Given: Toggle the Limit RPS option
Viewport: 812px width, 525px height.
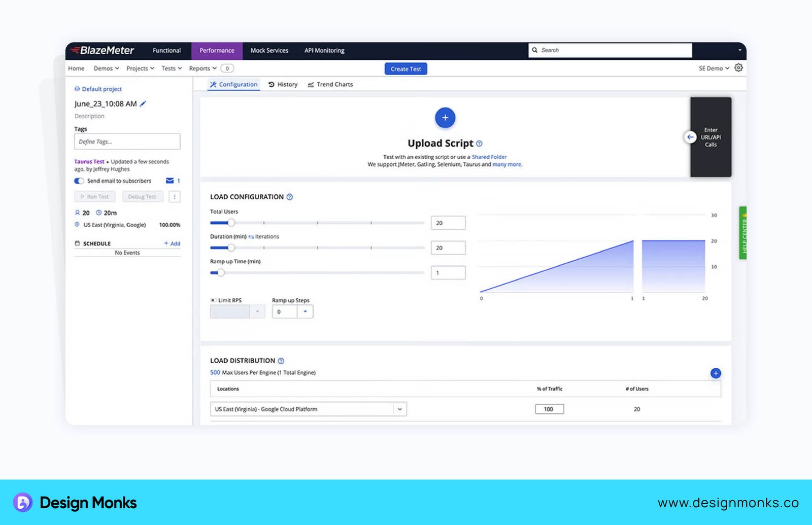Looking at the screenshot, I should [214, 300].
